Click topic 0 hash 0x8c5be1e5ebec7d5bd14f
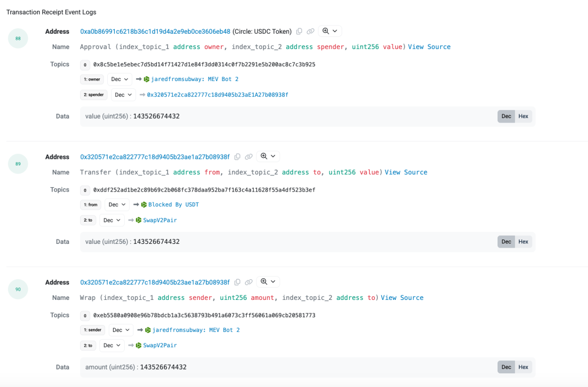Screen dimensions: 588x387 [x=204, y=64]
